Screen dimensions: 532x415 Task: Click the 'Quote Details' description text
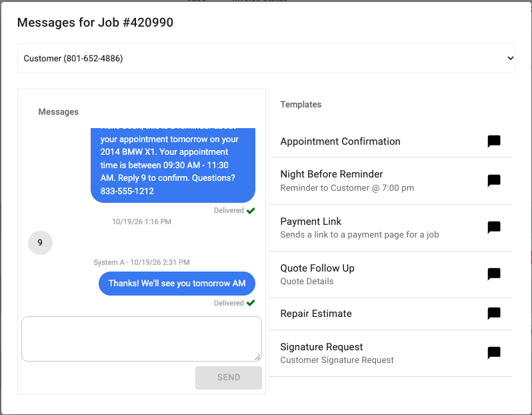[x=307, y=281]
